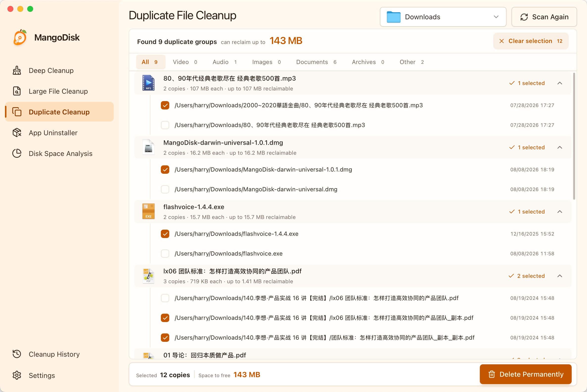The height and width of the screenshot is (392, 587).
Task: Switch to the Documents tab
Action: point(316,62)
